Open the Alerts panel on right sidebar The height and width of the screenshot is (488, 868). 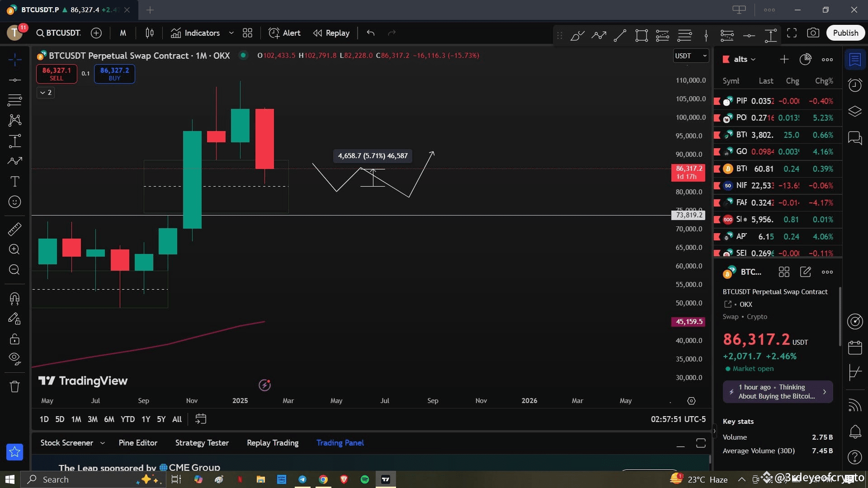coord(855,85)
